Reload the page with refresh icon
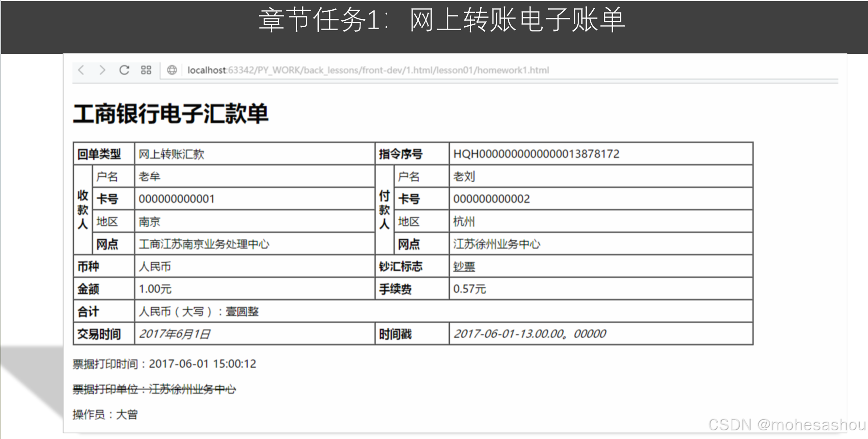This screenshot has height=439, width=868. coord(124,70)
